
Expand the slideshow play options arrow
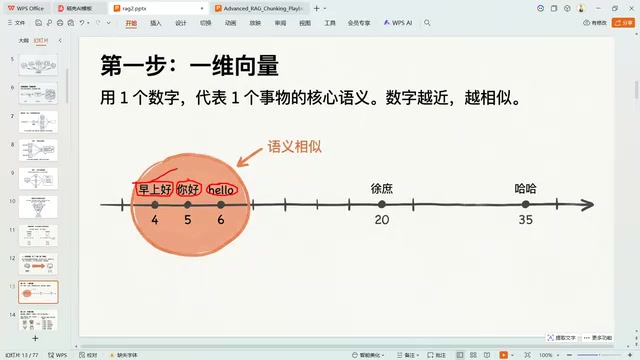(x=512, y=356)
